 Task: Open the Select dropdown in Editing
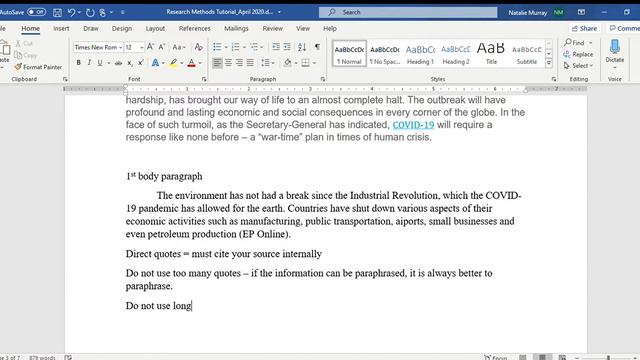click(x=578, y=66)
